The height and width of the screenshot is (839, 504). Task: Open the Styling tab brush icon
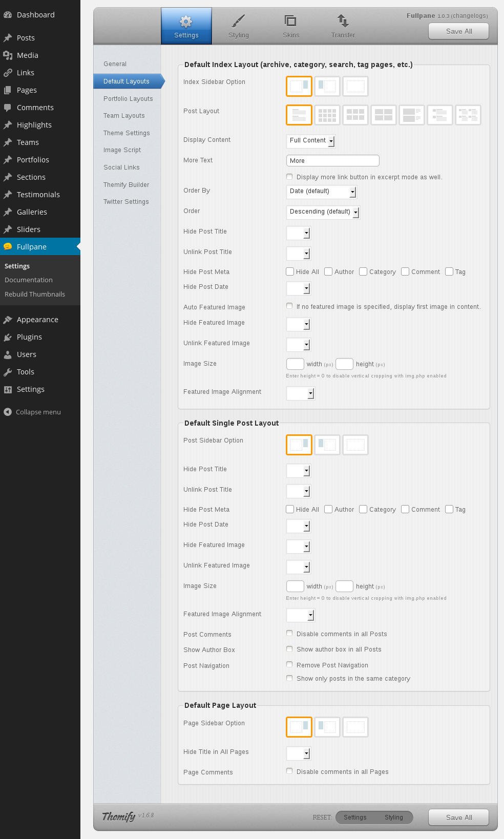(238, 22)
